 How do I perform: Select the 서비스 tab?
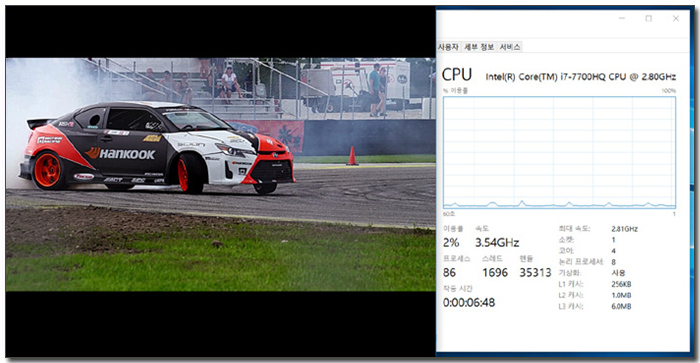coord(509,47)
